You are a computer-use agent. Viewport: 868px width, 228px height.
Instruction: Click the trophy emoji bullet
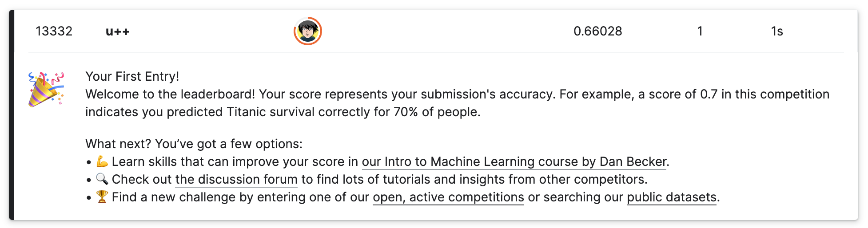[x=102, y=197]
